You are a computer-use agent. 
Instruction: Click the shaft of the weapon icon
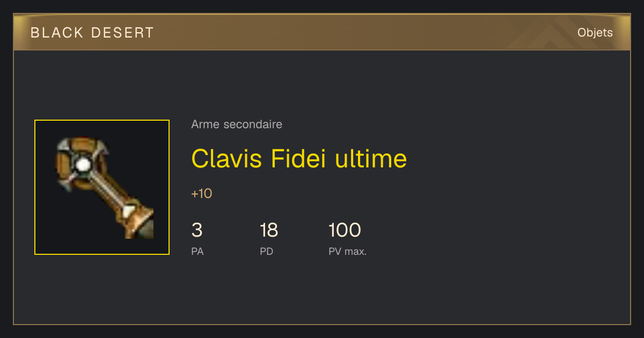point(110,192)
